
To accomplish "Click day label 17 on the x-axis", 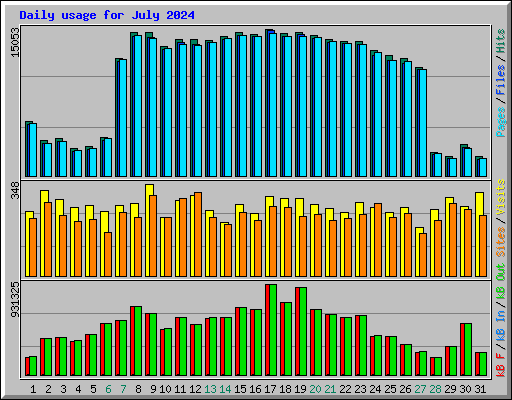I will point(270,389).
